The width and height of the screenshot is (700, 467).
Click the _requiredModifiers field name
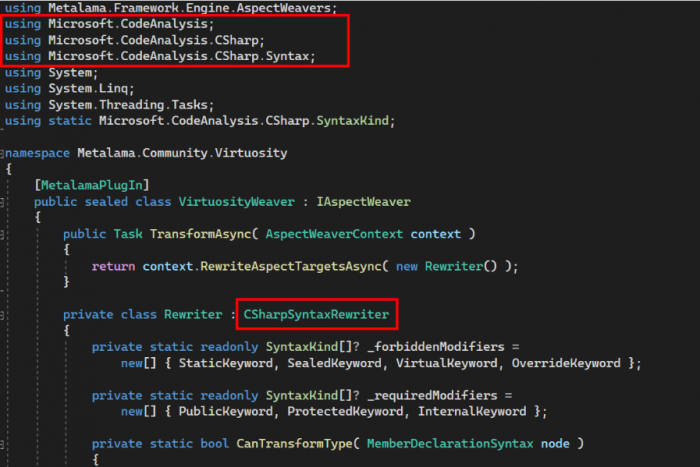tap(432, 395)
